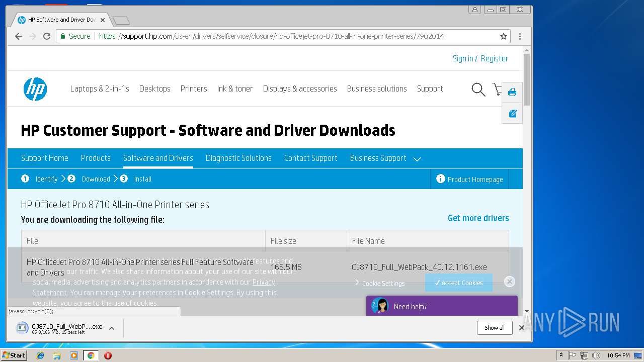The width and height of the screenshot is (644, 362).
Task: Bookmark this page with star icon
Action: [x=503, y=36]
